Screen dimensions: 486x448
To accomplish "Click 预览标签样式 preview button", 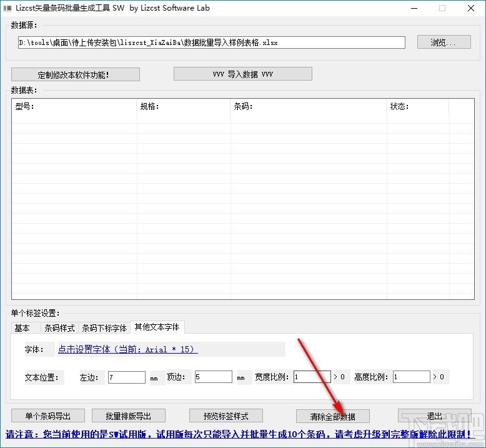I will click(x=226, y=416).
